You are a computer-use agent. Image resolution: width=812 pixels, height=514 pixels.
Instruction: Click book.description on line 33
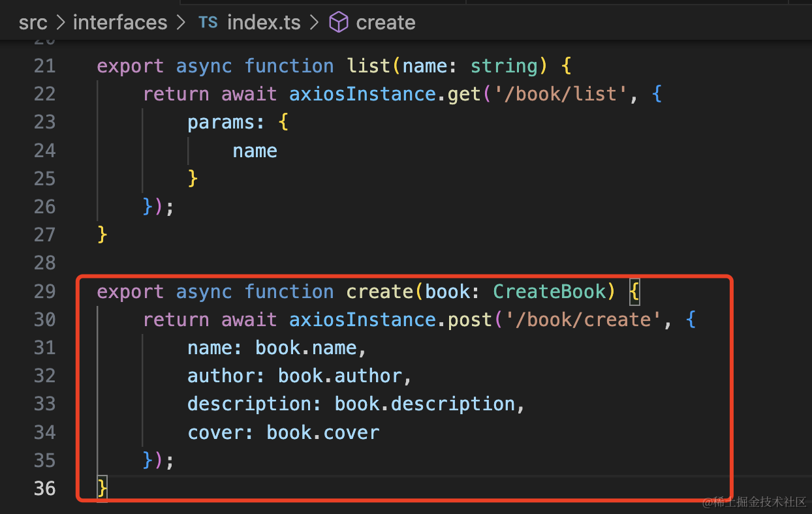[425, 404]
